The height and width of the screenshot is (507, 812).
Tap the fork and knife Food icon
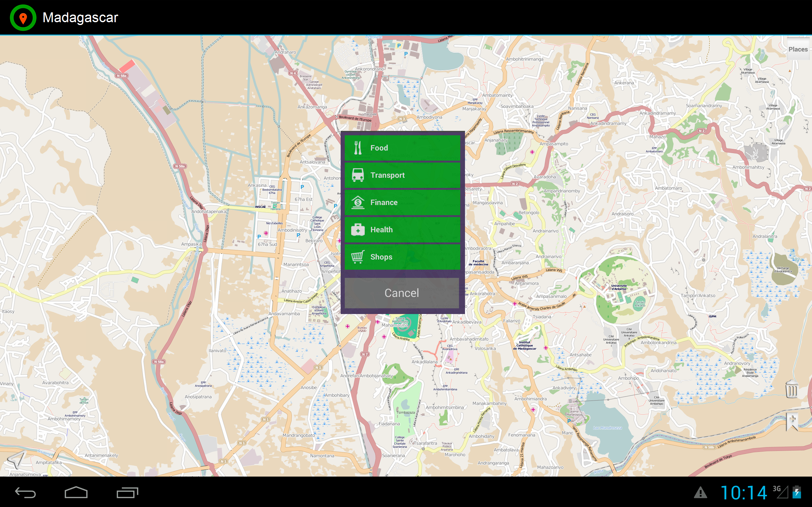pyautogui.click(x=358, y=148)
